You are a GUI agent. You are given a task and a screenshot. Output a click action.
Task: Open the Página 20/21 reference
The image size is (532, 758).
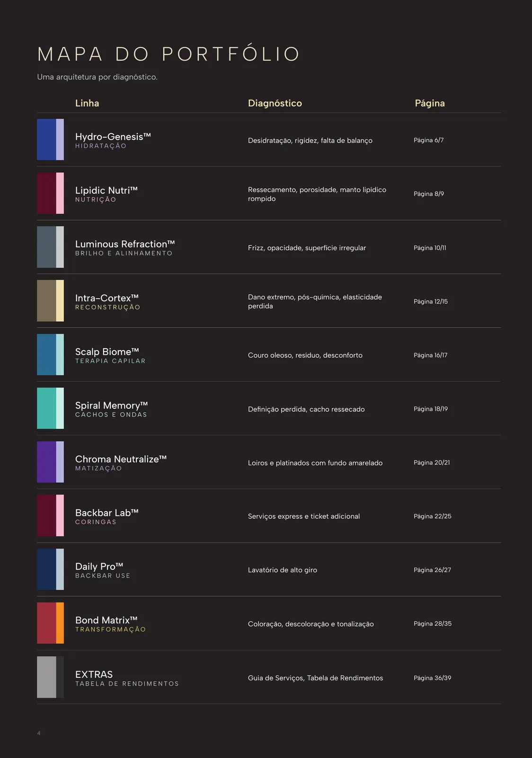click(432, 462)
